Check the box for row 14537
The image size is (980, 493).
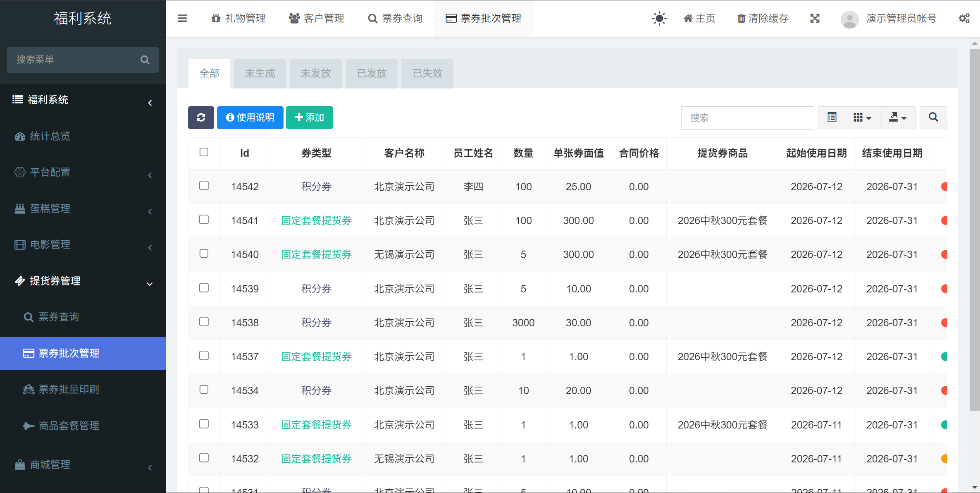pyautogui.click(x=204, y=356)
